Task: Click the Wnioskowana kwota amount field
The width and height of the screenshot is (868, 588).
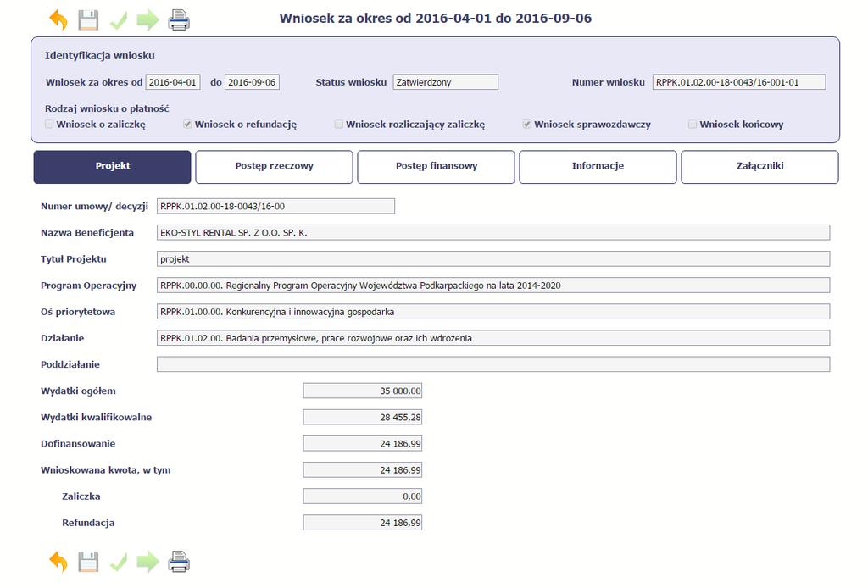Action: pos(363,469)
